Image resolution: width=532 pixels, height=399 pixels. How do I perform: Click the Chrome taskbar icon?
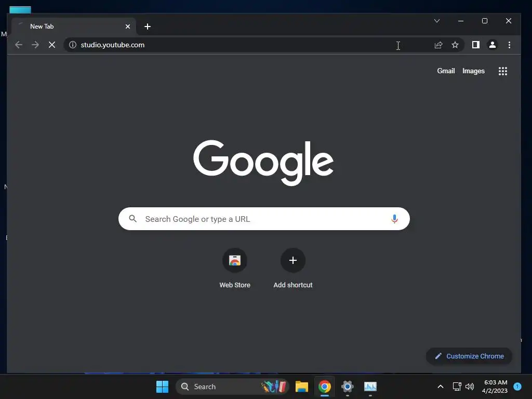click(x=325, y=387)
